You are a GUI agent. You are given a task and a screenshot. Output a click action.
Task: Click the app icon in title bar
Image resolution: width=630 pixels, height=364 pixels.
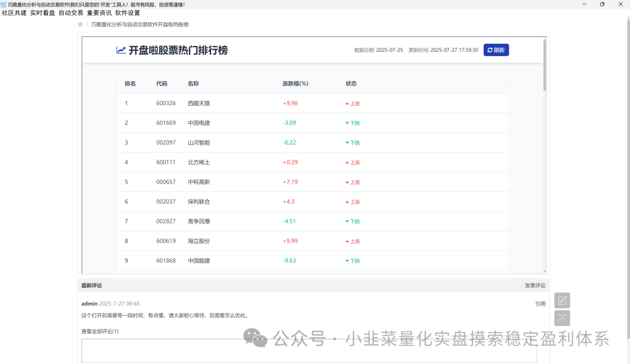(3, 5)
